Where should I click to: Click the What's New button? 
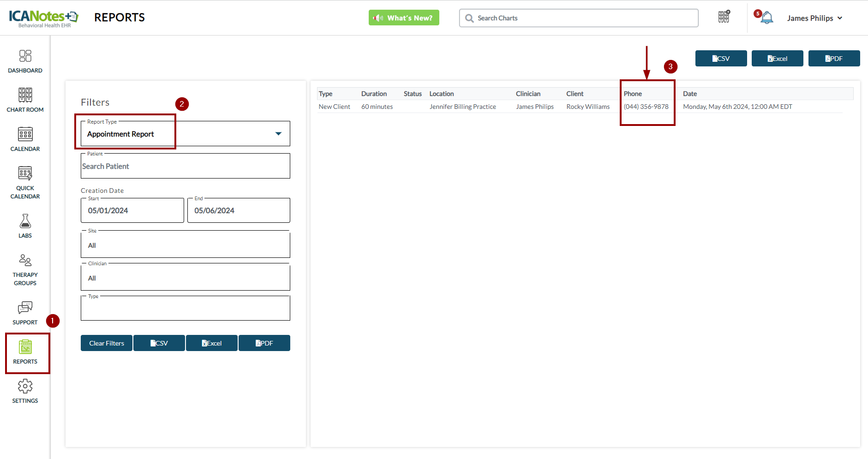404,18
